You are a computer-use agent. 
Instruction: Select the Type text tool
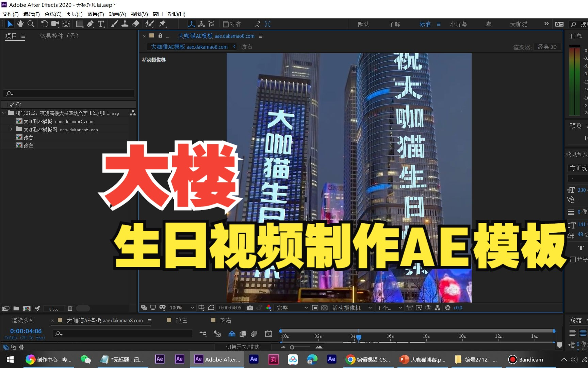coord(101,24)
